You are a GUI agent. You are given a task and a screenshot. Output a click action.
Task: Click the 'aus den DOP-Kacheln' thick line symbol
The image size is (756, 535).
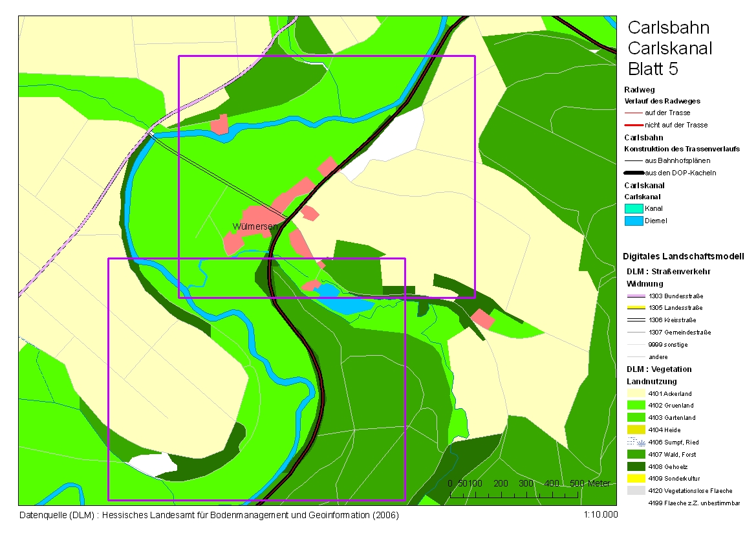(634, 173)
